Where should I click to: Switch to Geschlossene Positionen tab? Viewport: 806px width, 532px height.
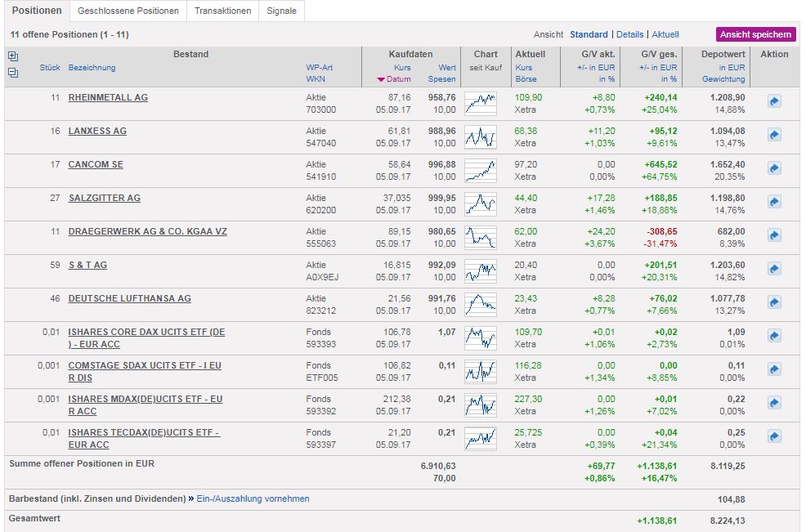pos(128,11)
